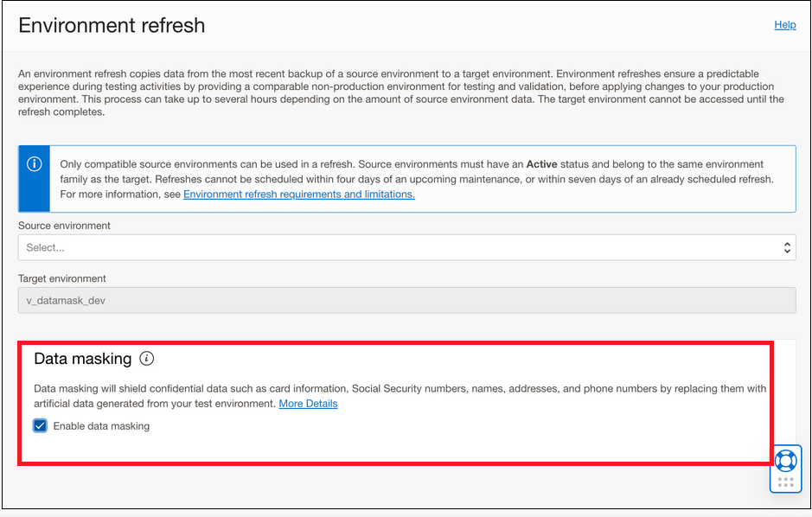This screenshot has height=517, width=812.
Task: Click the up-down chevron of Source environment
Action: (787, 247)
